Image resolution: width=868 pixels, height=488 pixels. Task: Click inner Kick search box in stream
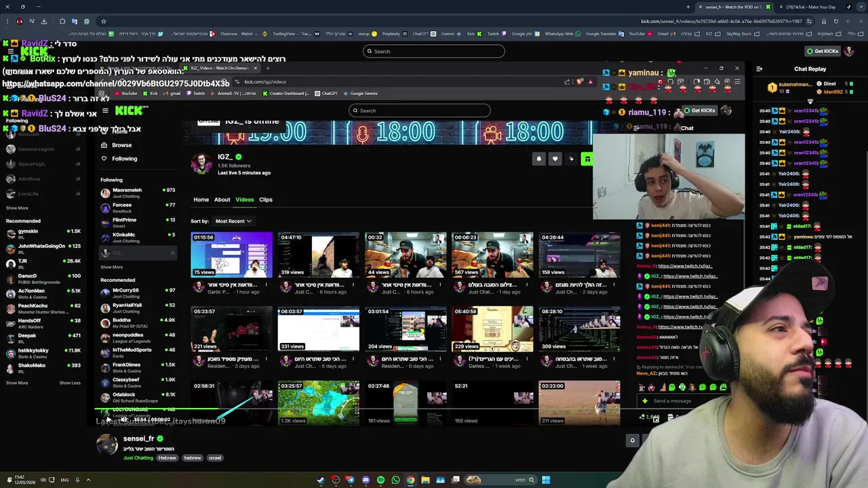[419, 110]
